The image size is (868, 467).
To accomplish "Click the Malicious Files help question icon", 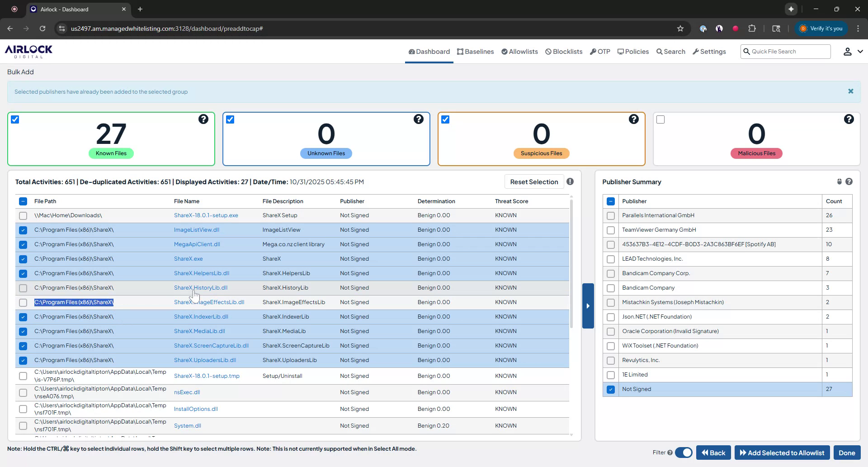I will click(849, 119).
